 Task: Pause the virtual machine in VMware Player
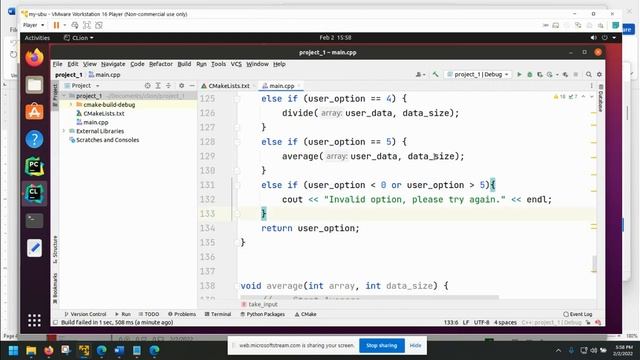[x=56, y=25]
